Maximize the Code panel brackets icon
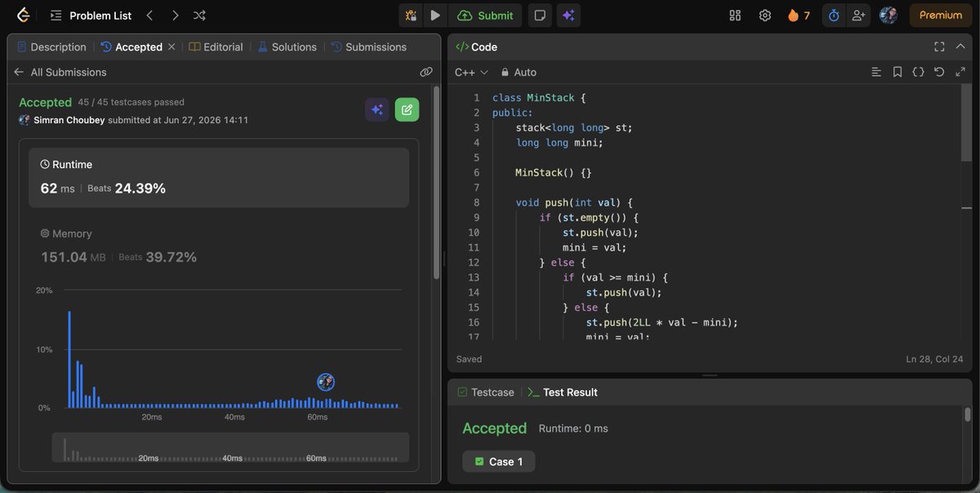The height and width of the screenshot is (493, 980). tap(939, 47)
